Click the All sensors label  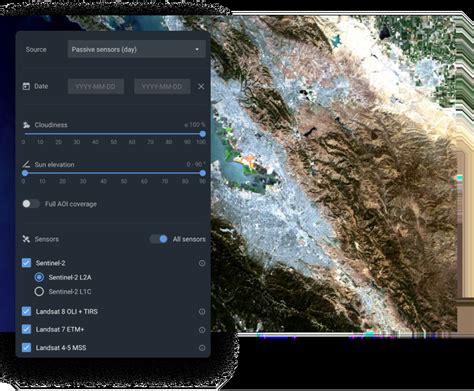[x=189, y=239]
